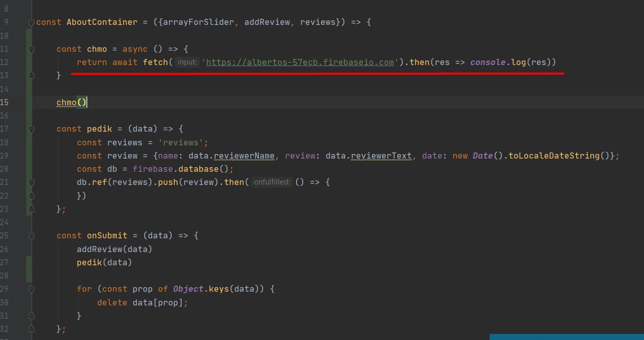Click the Date constructor on line 19
Viewport: 644px width, 340px height.
(483, 156)
